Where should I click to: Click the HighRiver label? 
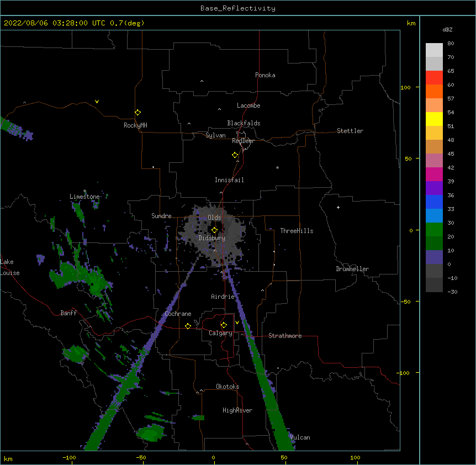click(237, 410)
